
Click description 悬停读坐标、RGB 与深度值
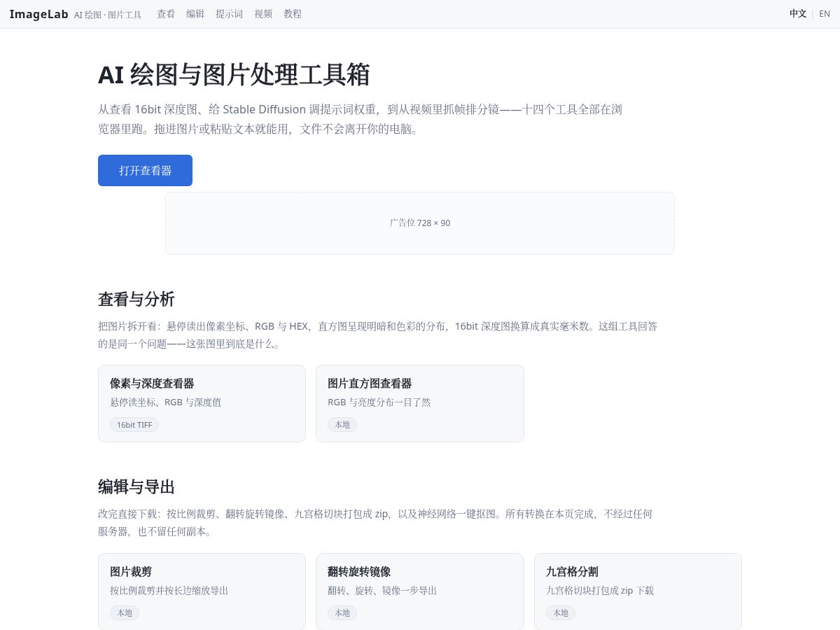(166, 402)
